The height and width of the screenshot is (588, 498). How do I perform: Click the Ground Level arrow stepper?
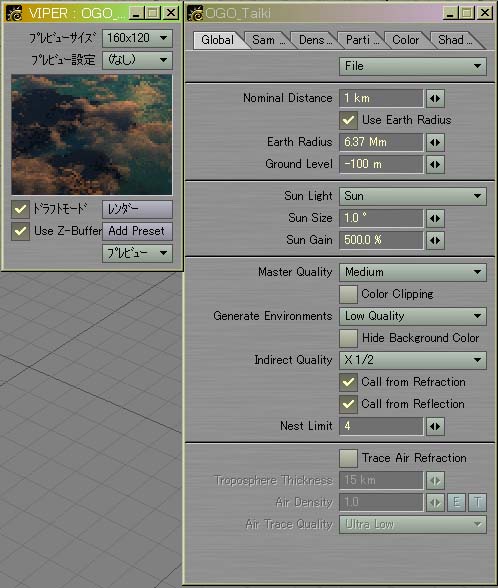(435, 164)
